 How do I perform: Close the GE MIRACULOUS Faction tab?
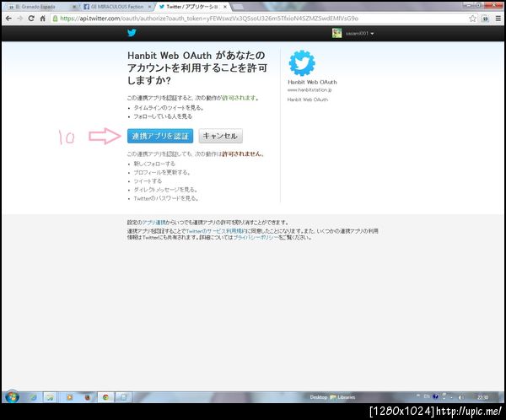(149, 7)
